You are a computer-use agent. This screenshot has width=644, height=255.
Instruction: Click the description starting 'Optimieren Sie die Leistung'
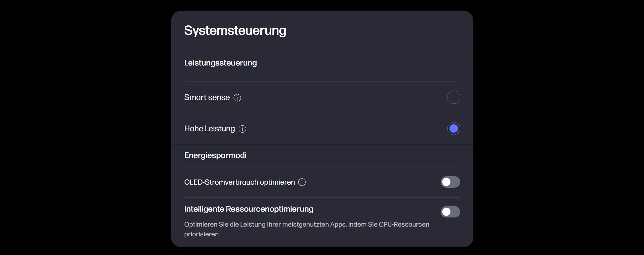pos(307,229)
